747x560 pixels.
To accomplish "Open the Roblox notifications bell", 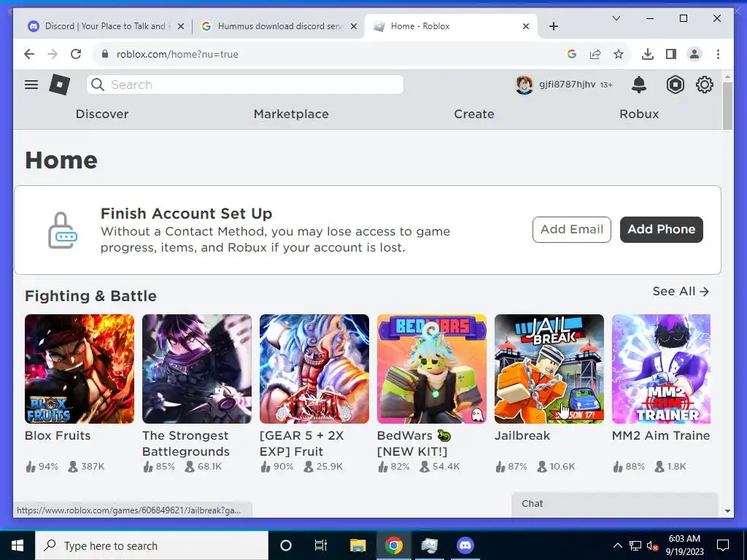I will [x=639, y=85].
